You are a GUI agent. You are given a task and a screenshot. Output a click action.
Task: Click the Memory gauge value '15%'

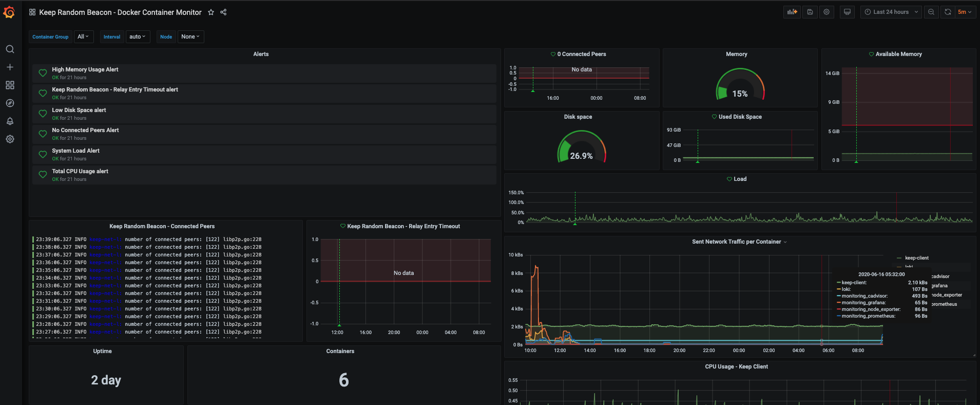point(740,94)
